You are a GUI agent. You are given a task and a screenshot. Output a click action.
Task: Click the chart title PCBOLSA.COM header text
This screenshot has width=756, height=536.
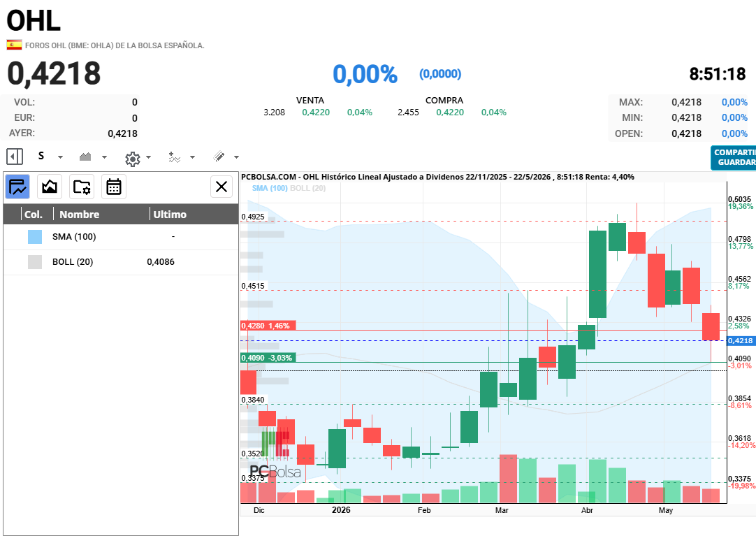(437, 177)
